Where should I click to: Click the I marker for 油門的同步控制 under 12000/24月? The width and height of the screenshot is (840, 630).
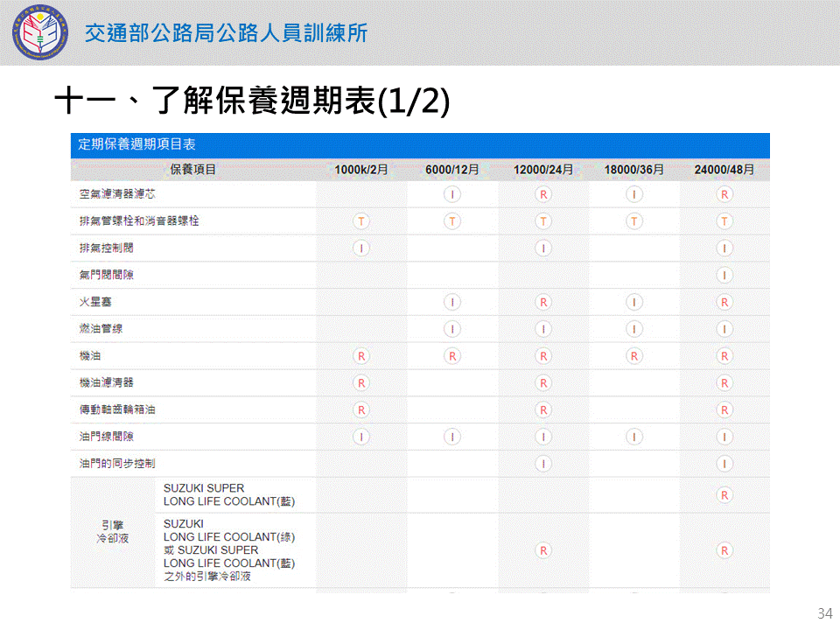click(x=543, y=464)
